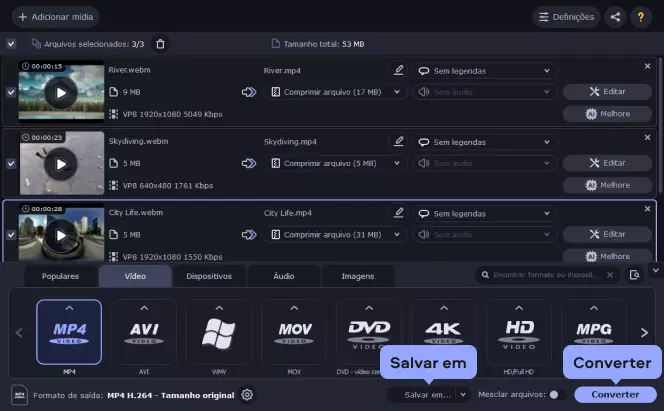Click Melhore AI button for City Life.webm
664x411 pixels.
tap(607, 256)
